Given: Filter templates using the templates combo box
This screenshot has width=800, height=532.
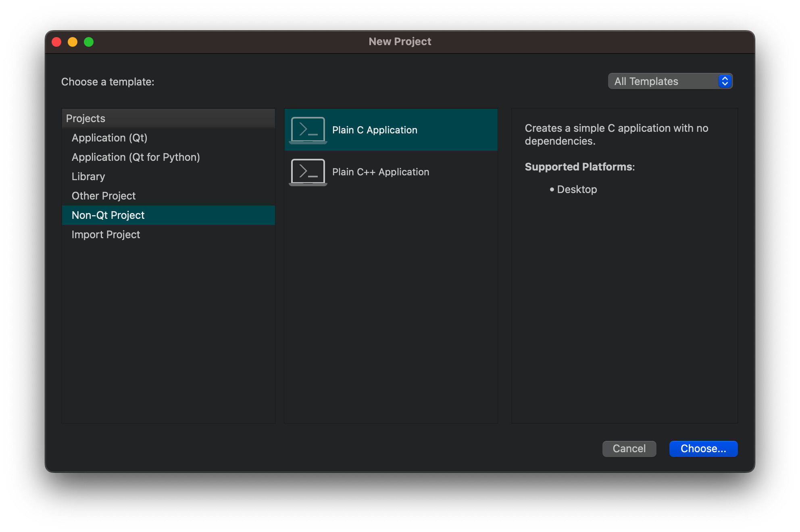Looking at the screenshot, I should 670,81.
